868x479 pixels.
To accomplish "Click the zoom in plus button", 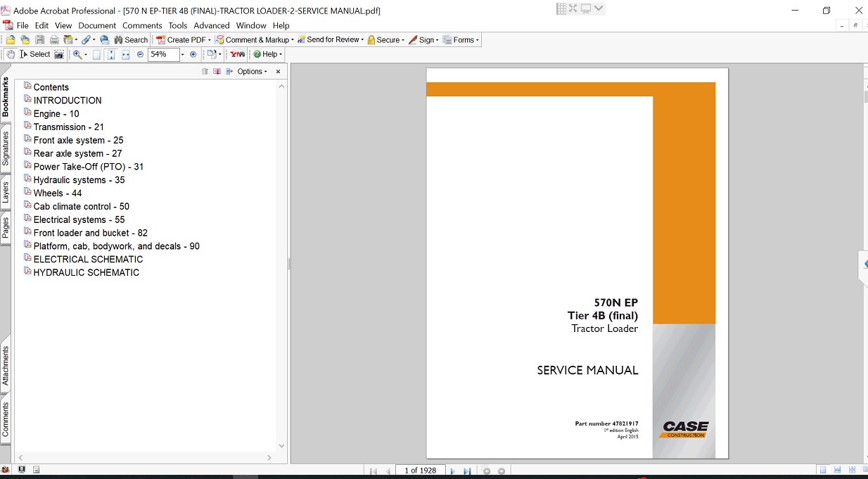I will (x=193, y=54).
